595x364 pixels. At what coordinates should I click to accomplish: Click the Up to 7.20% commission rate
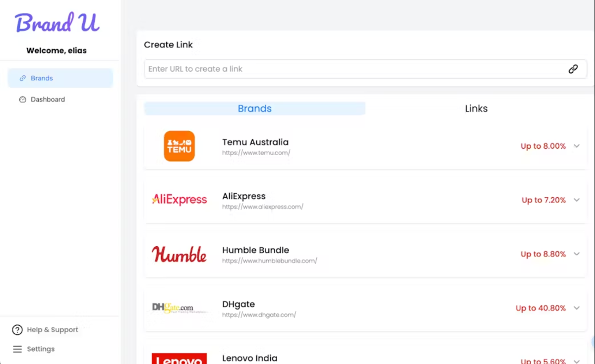coord(544,200)
